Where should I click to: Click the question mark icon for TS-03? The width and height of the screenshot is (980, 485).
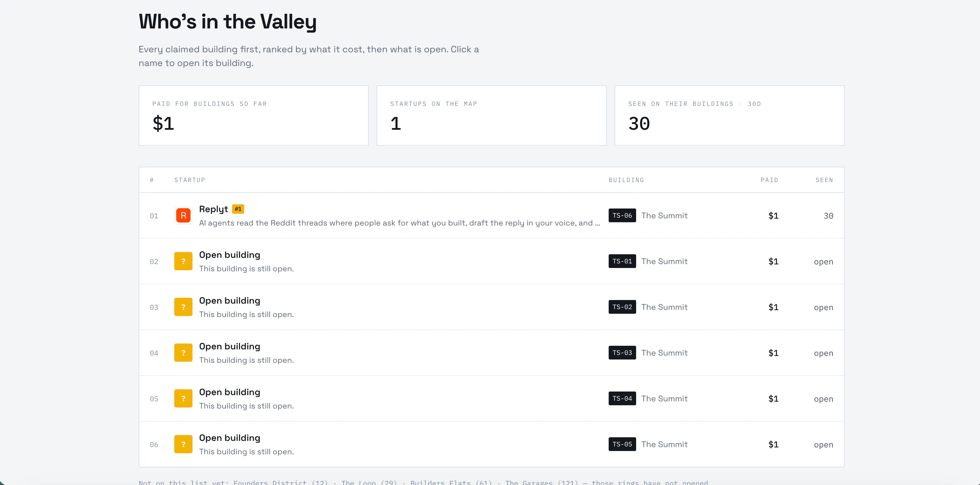[183, 353]
